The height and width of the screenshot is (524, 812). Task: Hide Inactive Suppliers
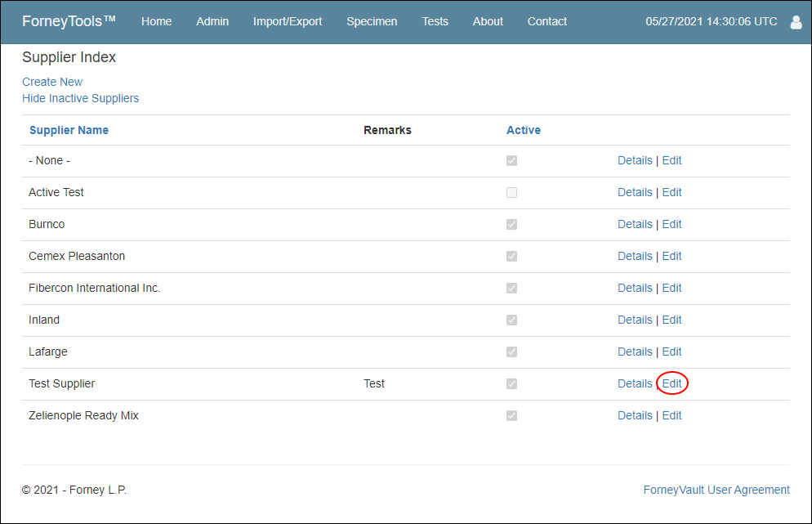[x=81, y=98]
